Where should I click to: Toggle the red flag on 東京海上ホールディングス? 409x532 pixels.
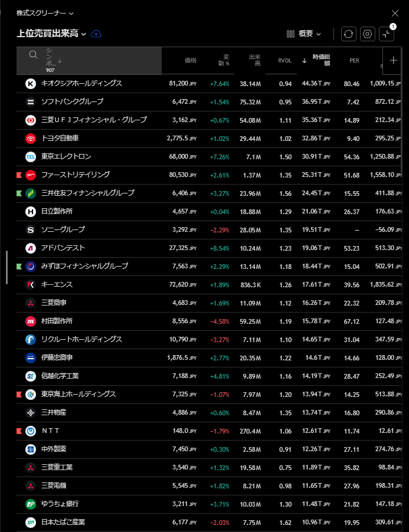pos(19,395)
